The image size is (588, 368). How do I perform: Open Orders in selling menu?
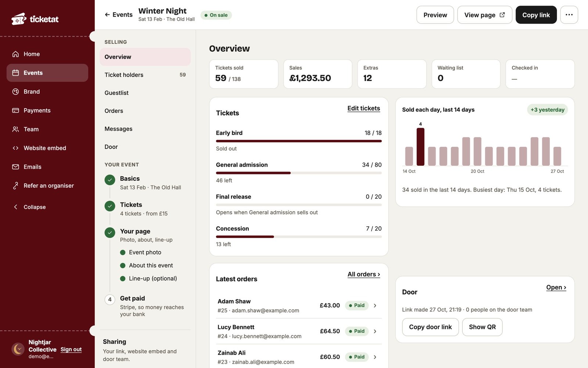[145, 111]
